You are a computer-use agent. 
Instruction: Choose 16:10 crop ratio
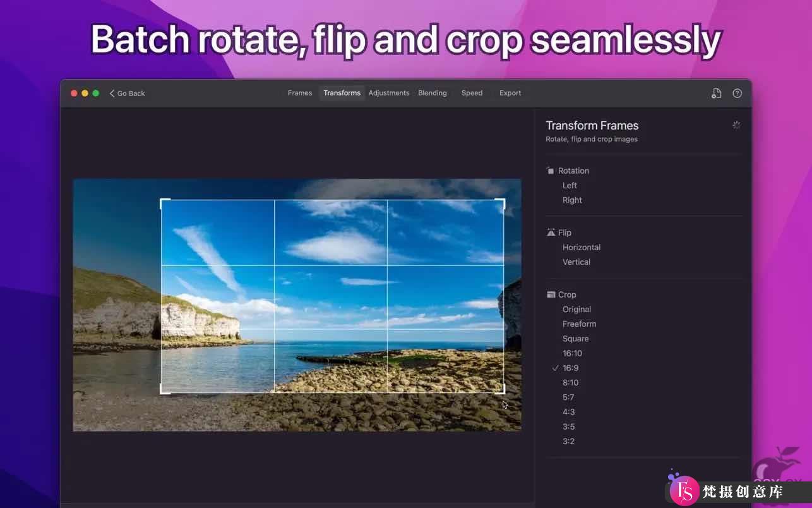coord(572,353)
